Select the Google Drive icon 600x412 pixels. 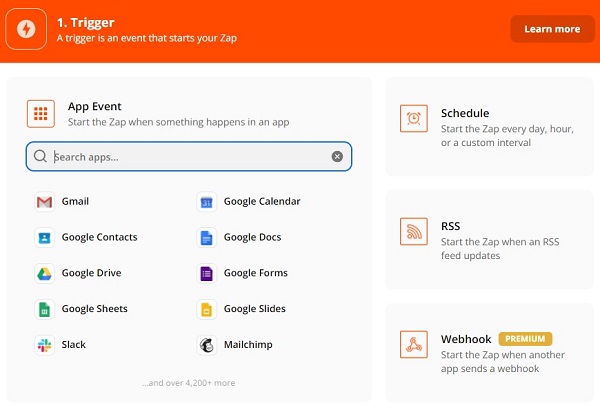click(x=44, y=273)
